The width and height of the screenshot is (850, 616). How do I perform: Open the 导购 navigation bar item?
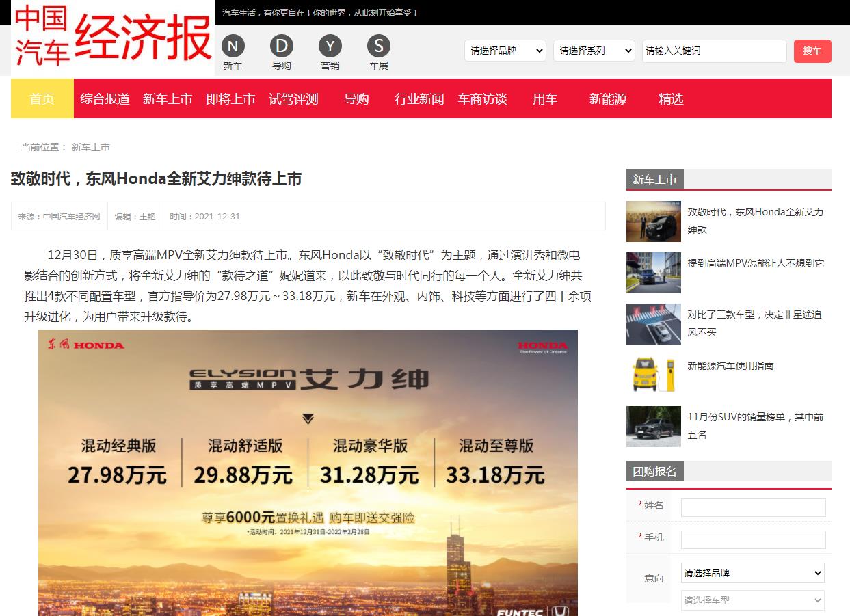tap(356, 98)
